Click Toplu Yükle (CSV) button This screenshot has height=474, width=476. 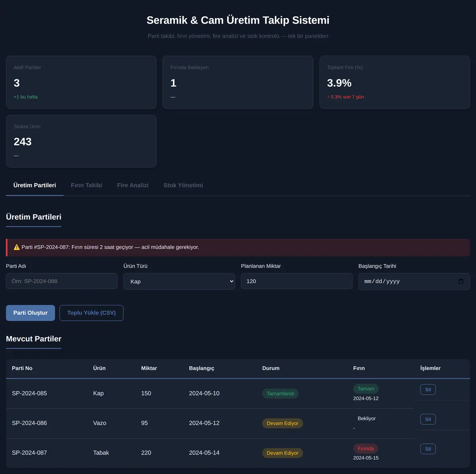pyautogui.click(x=92, y=313)
